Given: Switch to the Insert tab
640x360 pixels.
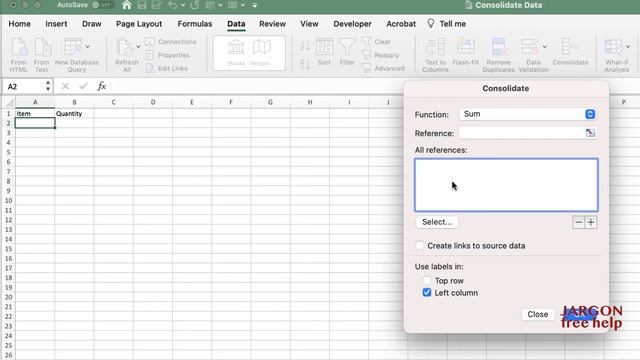Looking at the screenshot, I should pos(56,24).
